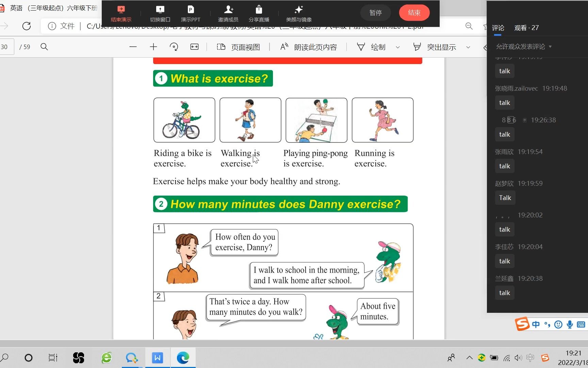Open the WPS Word taskbar icon
The image size is (588, 368).
point(157,358)
